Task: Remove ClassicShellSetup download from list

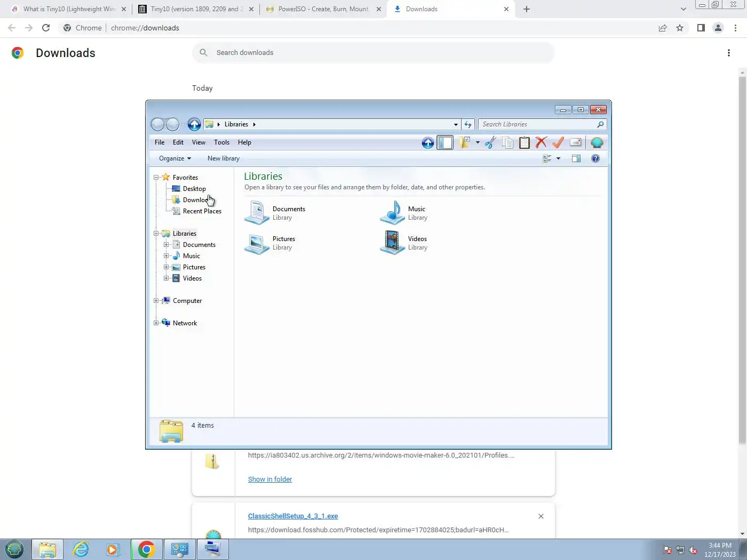Action: [541, 516]
